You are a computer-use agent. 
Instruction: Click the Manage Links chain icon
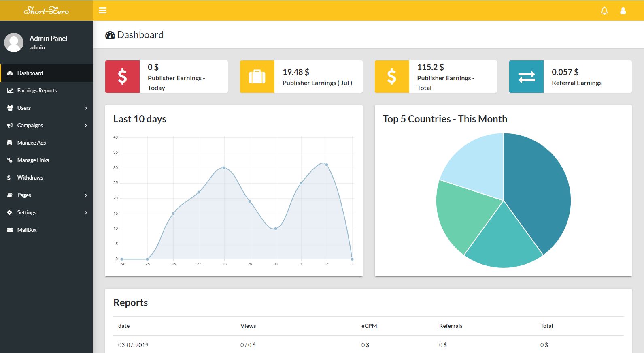pos(10,160)
